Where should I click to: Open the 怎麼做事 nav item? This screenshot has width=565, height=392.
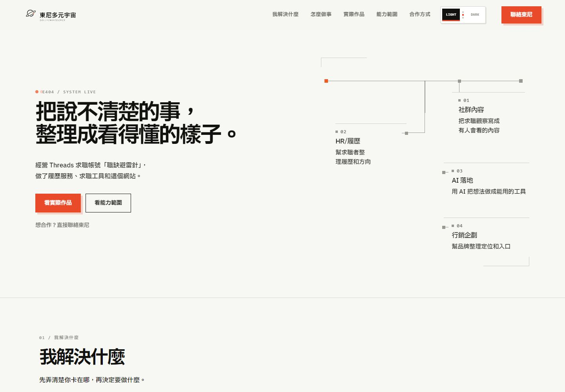(321, 15)
